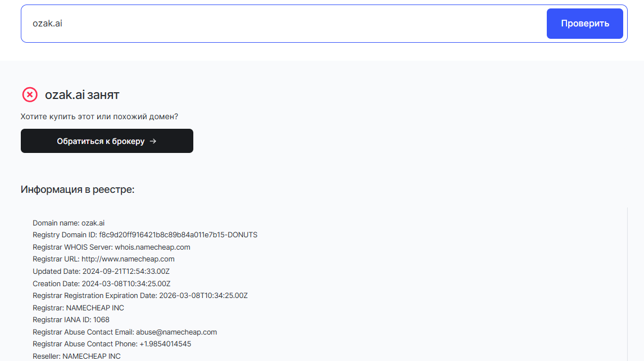Click the red cross status icon
644x361 pixels.
pos(30,94)
